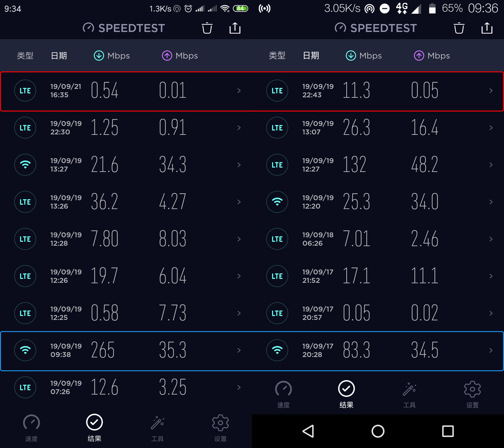Expand details chevron for 21.6 Mbps result

tap(239, 165)
